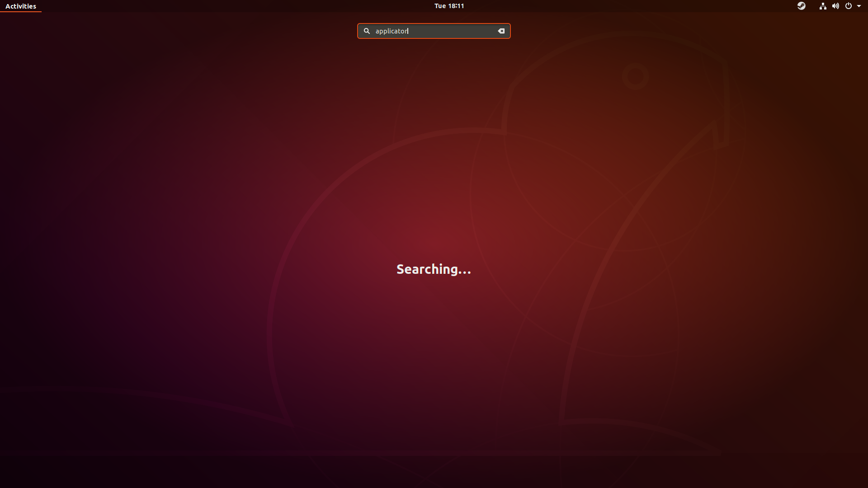Click the typed word applicator

click(392, 31)
